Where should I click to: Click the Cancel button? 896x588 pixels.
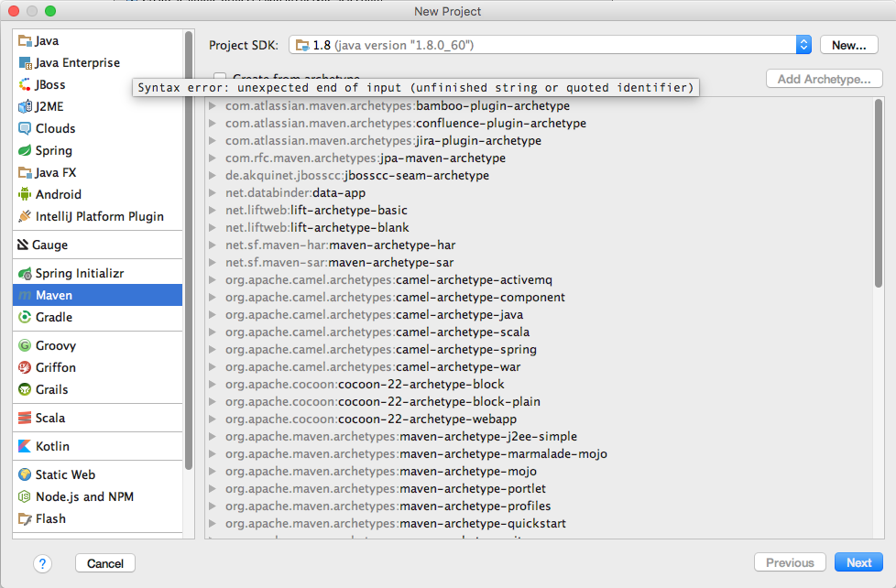(x=105, y=563)
